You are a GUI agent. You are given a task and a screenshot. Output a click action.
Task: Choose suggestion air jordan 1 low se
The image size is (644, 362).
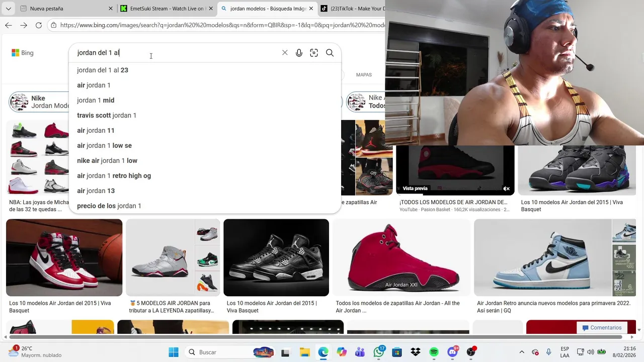(205, 145)
